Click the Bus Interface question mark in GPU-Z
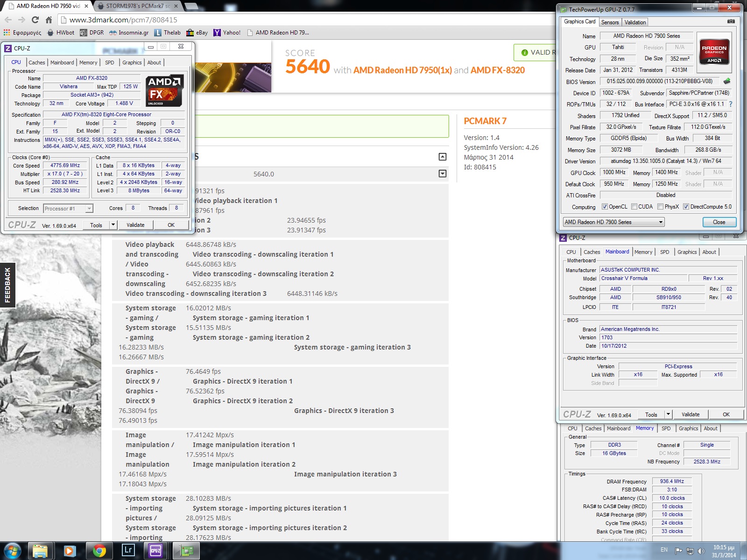The width and height of the screenshot is (747, 560). coord(731,104)
